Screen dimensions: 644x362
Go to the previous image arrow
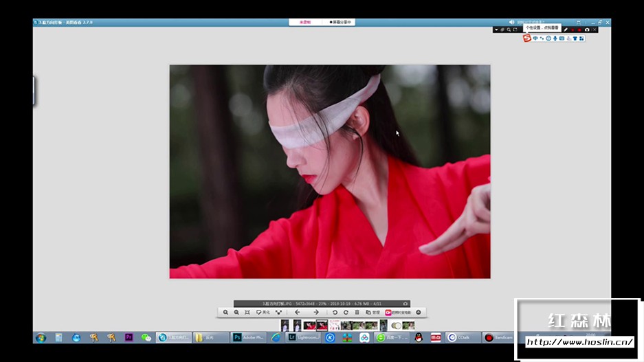point(298,313)
